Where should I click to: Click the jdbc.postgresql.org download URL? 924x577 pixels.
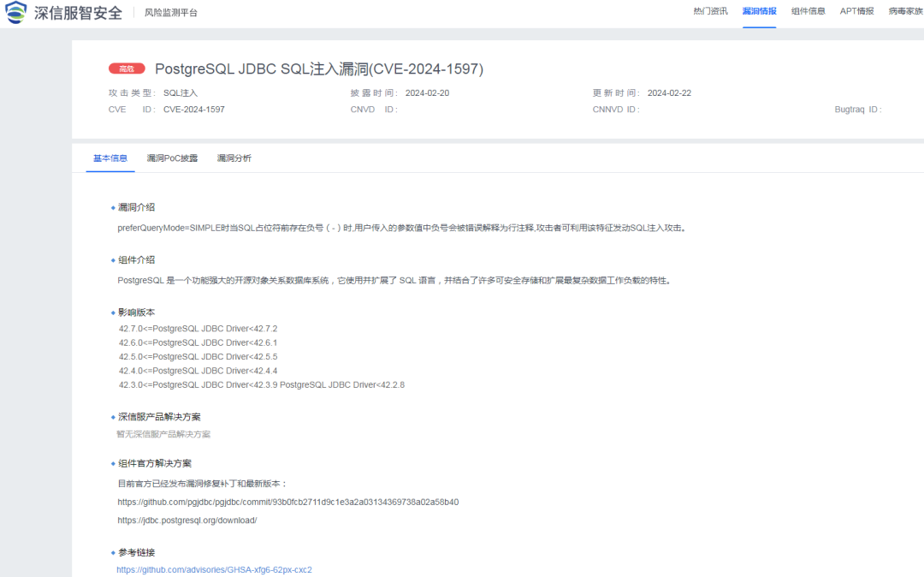(x=187, y=520)
